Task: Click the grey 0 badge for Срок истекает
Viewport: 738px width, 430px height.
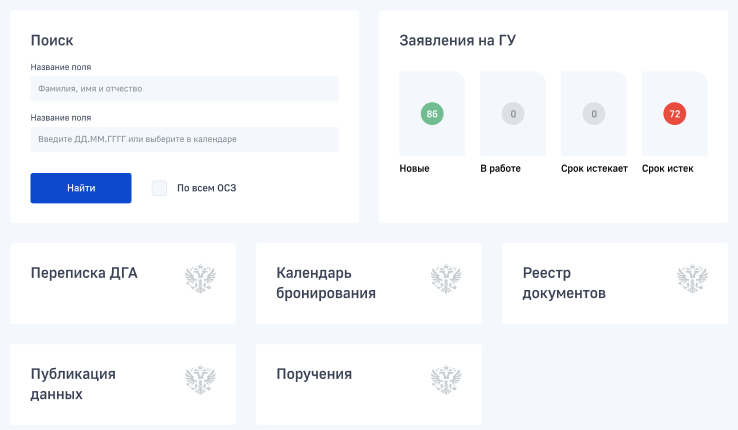Action: click(594, 114)
